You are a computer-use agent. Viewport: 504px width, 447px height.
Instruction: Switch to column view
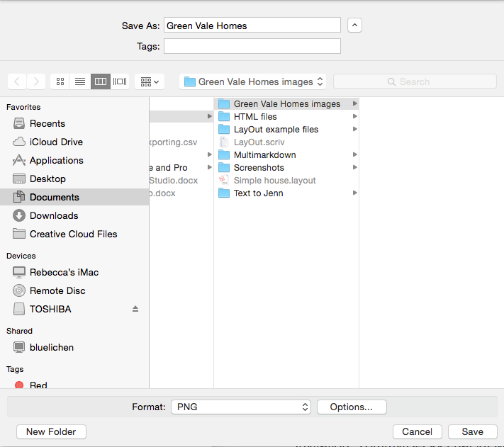[101, 81]
